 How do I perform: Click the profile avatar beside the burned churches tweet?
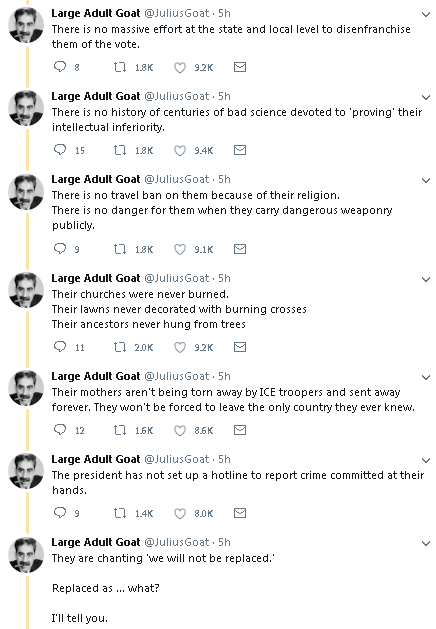click(26, 290)
